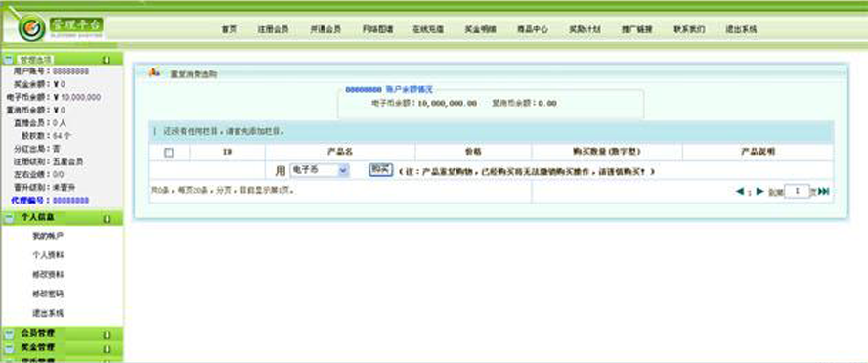
Task: Click 10,000,000.00 balance in account box
Action: (448, 103)
